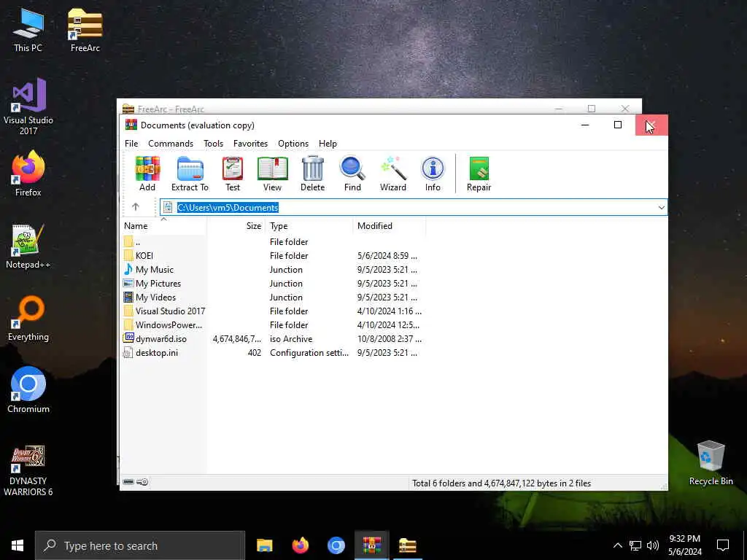Click the Add toolbar icon
This screenshot has width=747, height=560.
147,174
